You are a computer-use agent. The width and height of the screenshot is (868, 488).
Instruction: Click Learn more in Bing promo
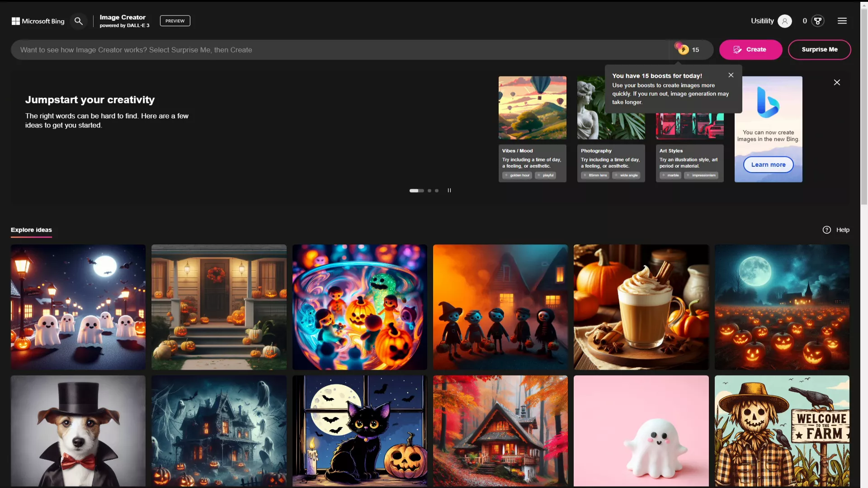coord(768,165)
